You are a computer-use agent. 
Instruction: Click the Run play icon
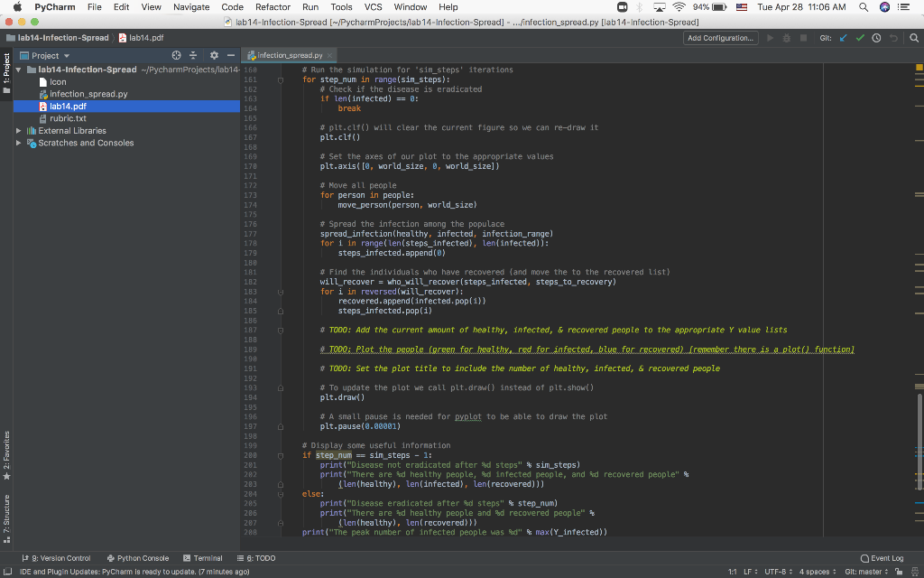[770, 38]
